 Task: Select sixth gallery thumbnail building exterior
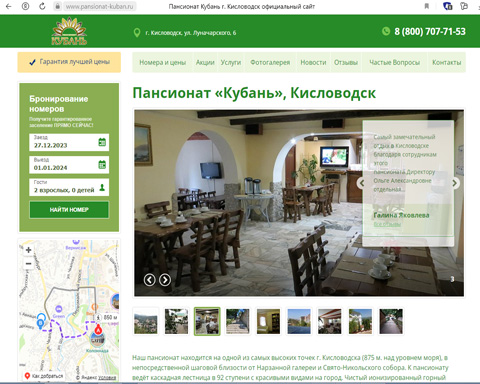[299, 321]
